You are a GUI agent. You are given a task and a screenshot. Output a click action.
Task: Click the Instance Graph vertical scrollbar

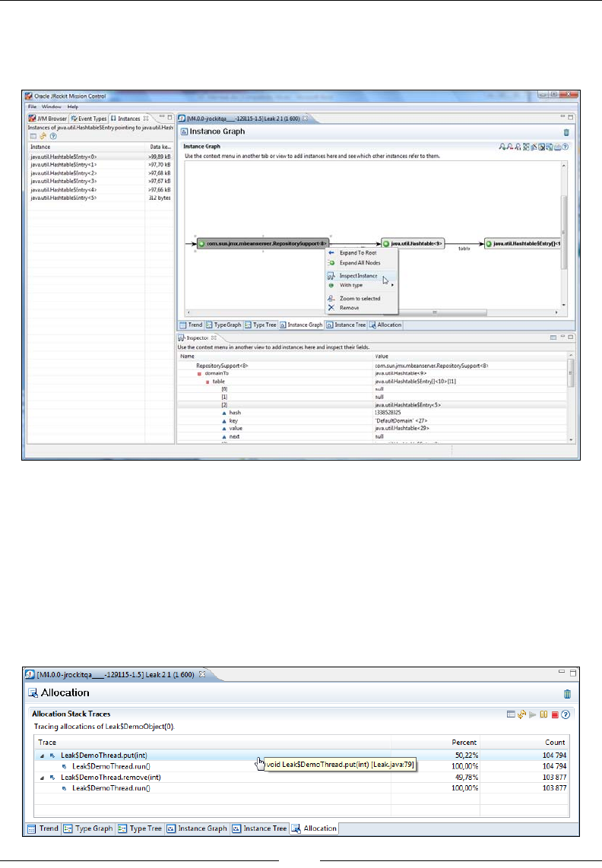click(564, 234)
